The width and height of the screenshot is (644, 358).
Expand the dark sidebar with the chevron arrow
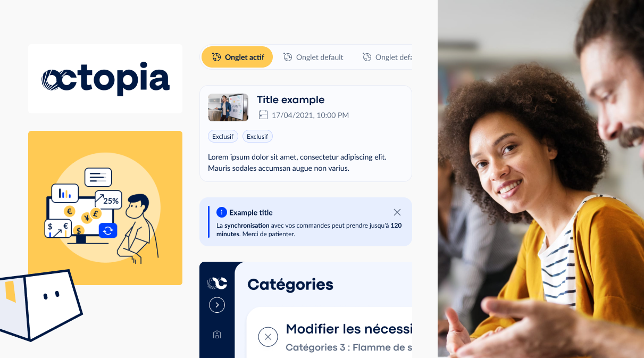217,305
